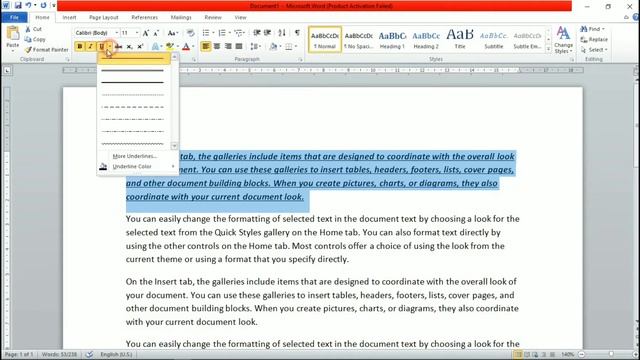The image size is (640, 360).
Task: Click the Subscript icon
Action: tap(129, 47)
